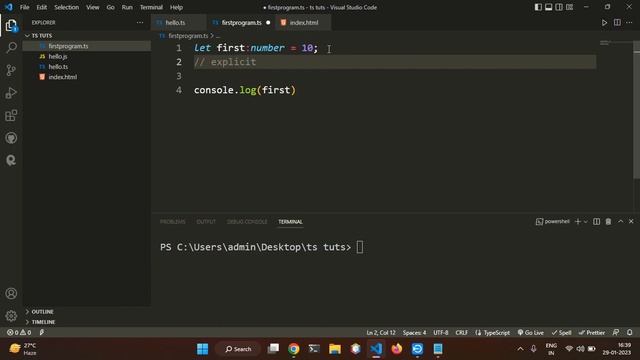Add a new terminal with plus icon
640x360 pixels.
(x=578, y=222)
